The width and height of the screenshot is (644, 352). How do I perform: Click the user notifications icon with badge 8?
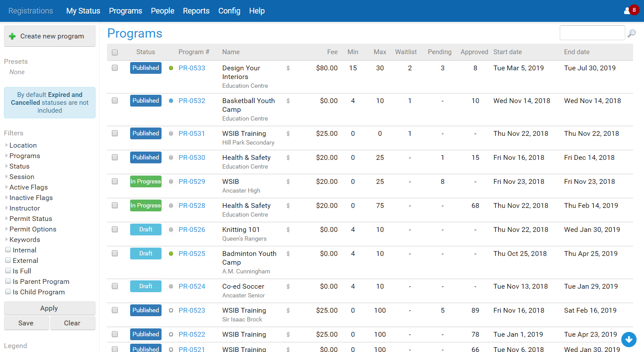[x=631, y=10]
